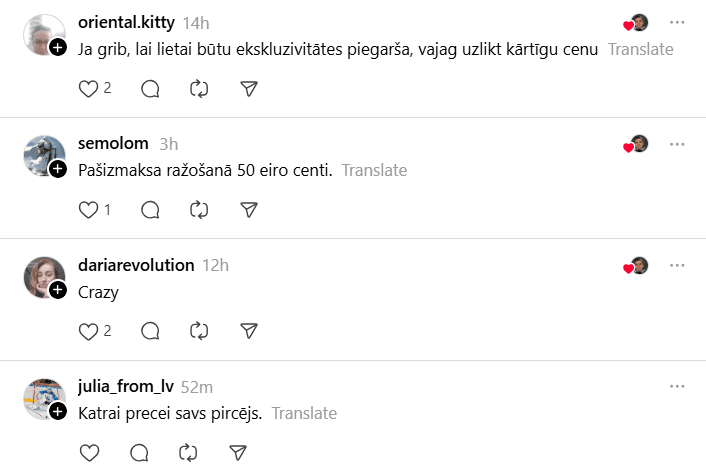Reply to semolom's comment
This screenshot has width=706, height=473.
(150, 209)
